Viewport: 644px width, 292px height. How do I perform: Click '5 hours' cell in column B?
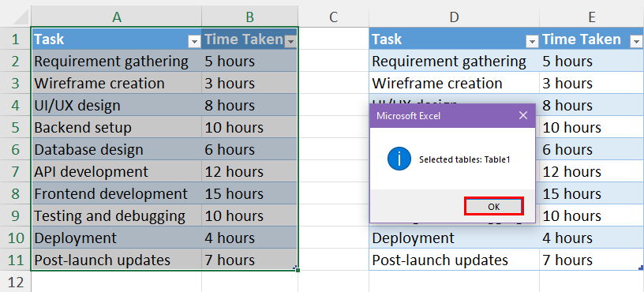coord(249,62)
